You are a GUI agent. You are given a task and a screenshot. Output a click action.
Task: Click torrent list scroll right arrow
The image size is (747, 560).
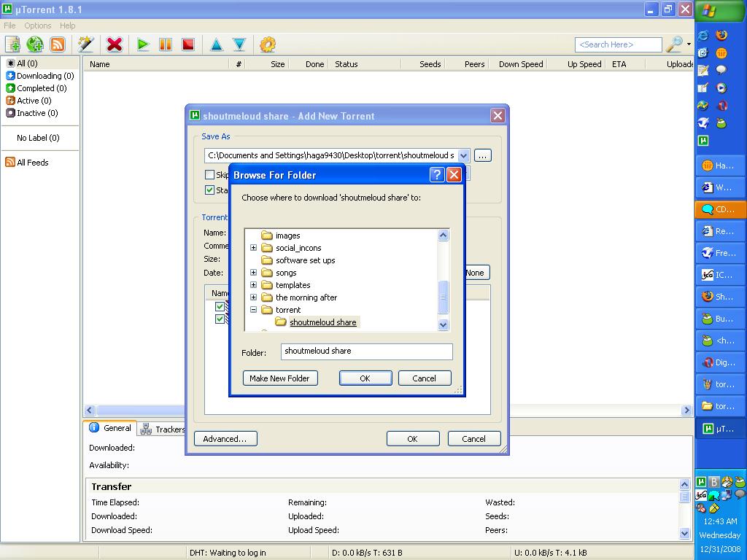[686, 410]
